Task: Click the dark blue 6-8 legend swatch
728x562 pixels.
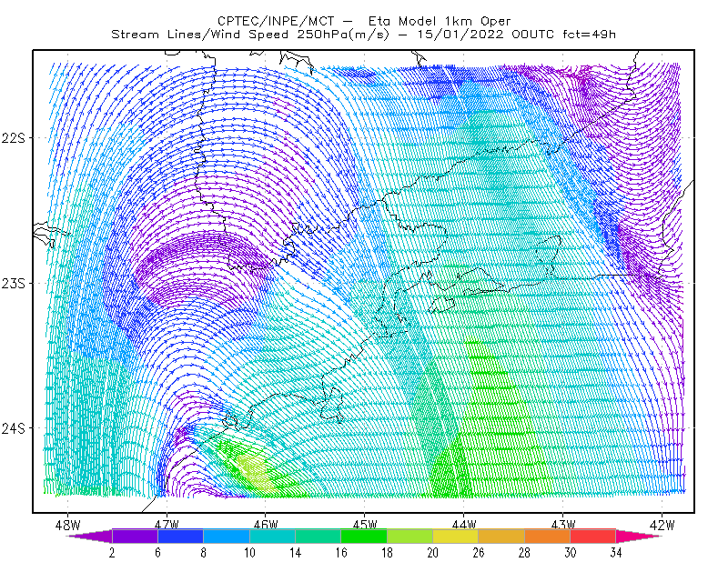Action: pos(180,536)
